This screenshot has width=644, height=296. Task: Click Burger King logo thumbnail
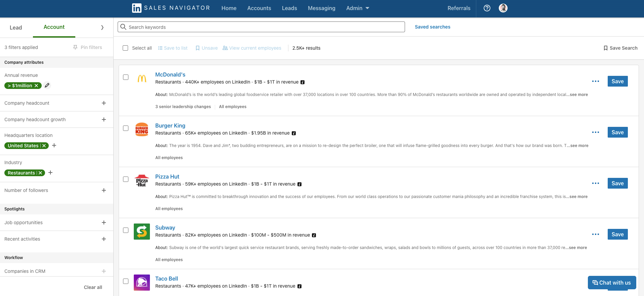142,130
